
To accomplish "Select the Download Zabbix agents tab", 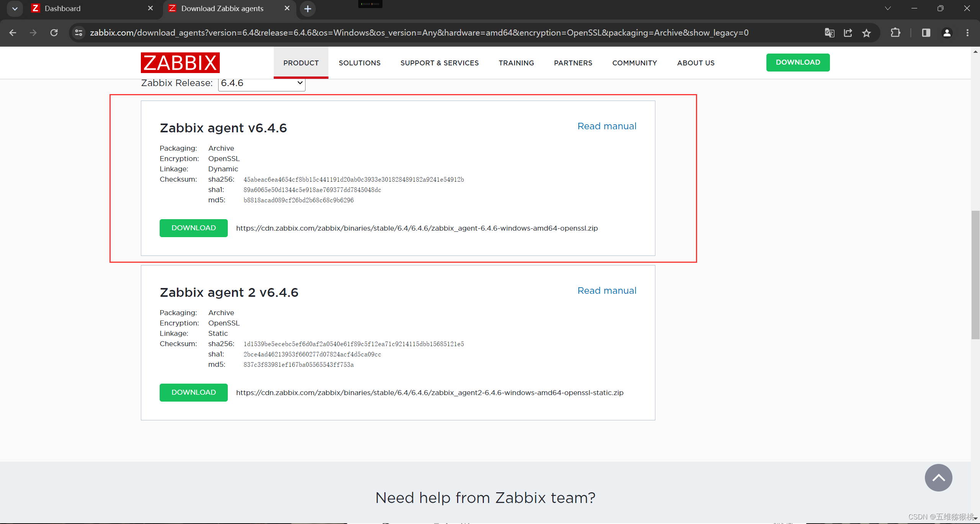I will (x=229, y=8).
